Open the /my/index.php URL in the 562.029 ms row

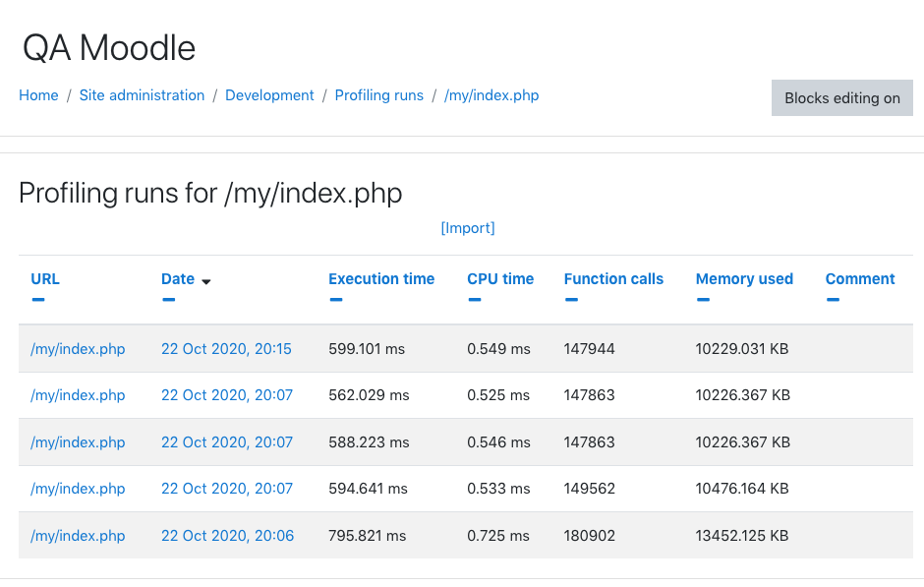click(78, 395)
